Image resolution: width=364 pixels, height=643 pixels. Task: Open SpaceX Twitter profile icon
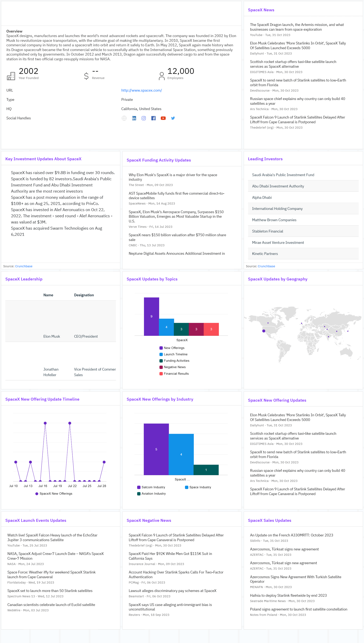point(173,118)
